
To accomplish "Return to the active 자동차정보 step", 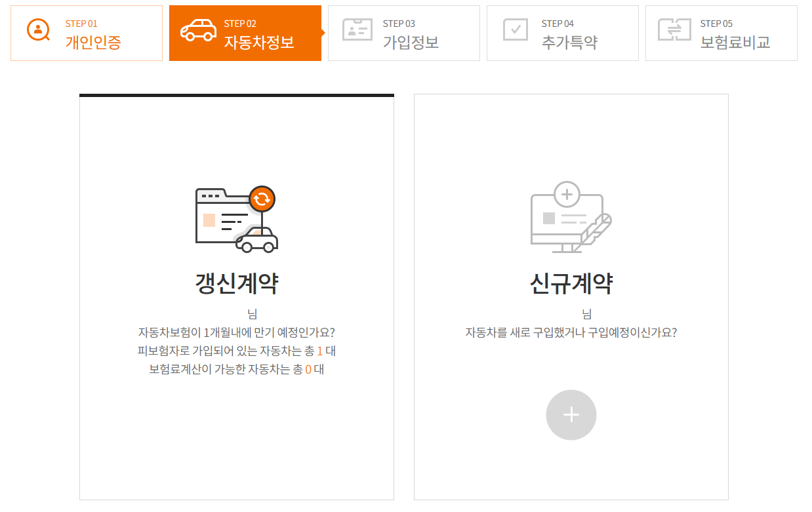I will point(245,33).
